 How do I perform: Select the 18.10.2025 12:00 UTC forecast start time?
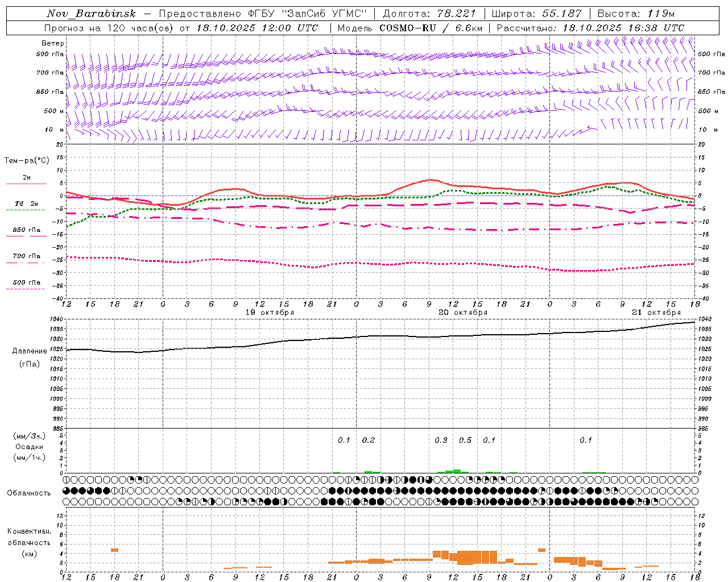click(257, 28)
